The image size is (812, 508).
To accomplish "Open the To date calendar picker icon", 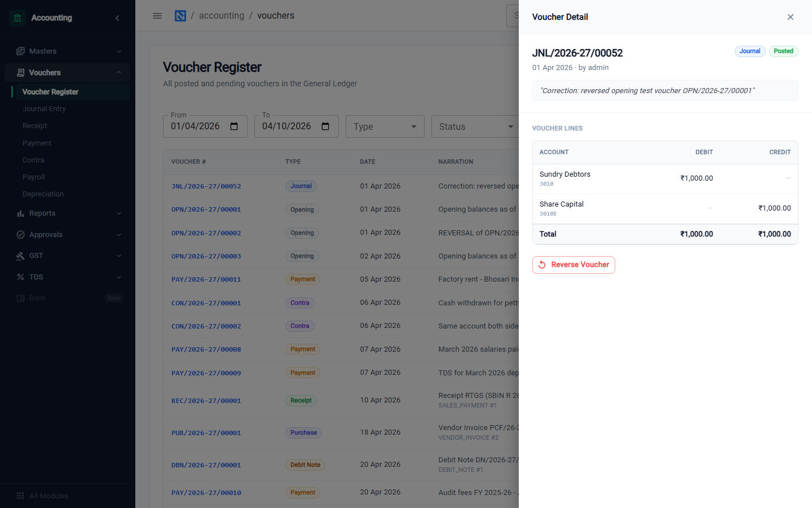I will [x=325, y=126].
